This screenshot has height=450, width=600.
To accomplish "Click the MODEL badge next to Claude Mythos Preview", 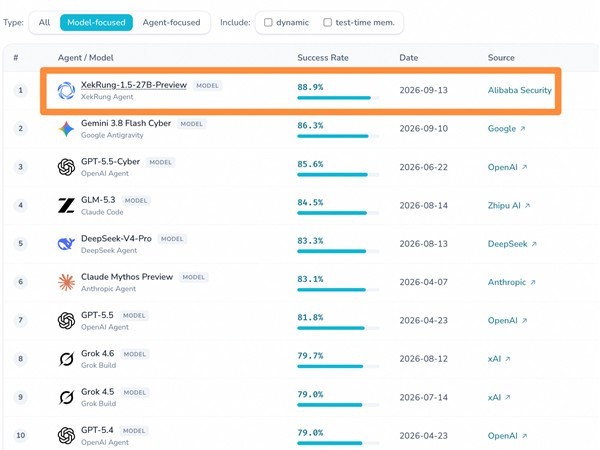I will [194, 277].
